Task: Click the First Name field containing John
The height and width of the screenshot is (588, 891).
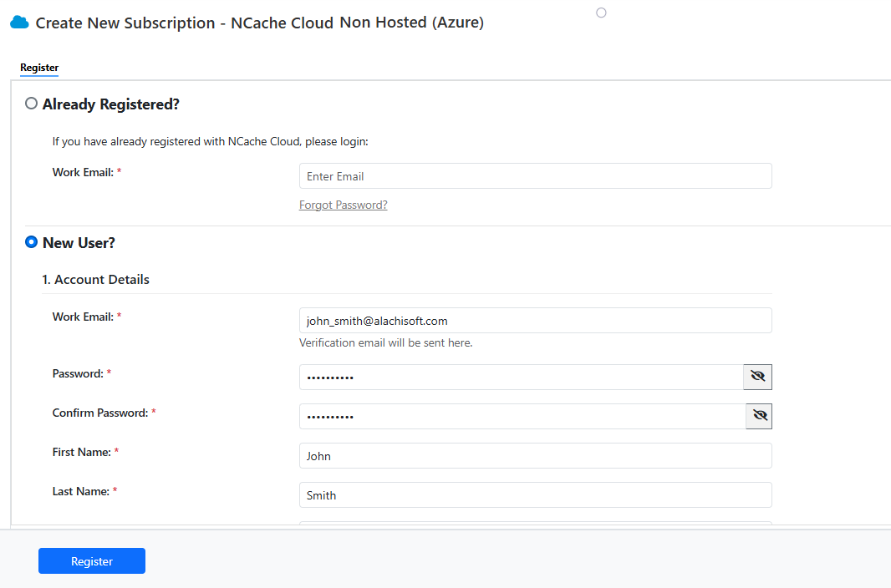Action: click(535, 456)
